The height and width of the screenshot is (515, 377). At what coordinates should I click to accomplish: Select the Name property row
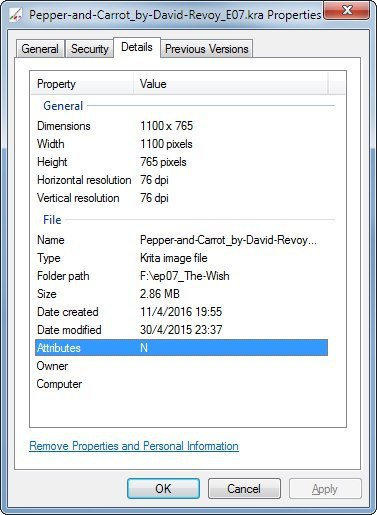(181, 240)
